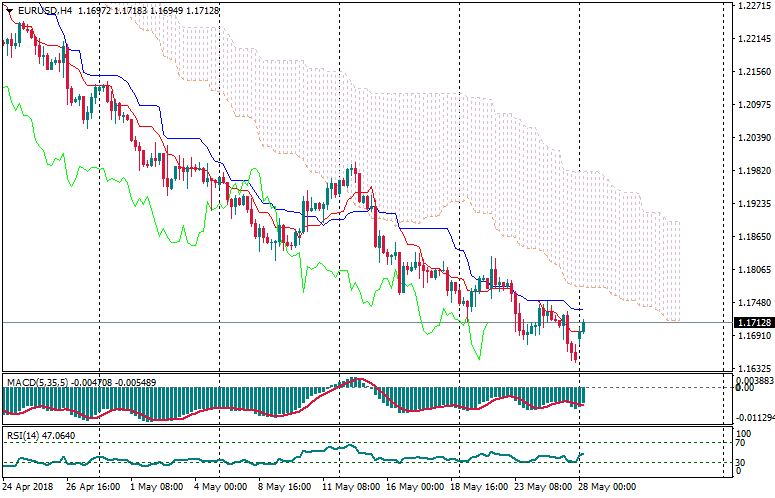Viewport: 775px width, 498px height.
Task: Click the 1.22715 price axis label
Action: 751,6
